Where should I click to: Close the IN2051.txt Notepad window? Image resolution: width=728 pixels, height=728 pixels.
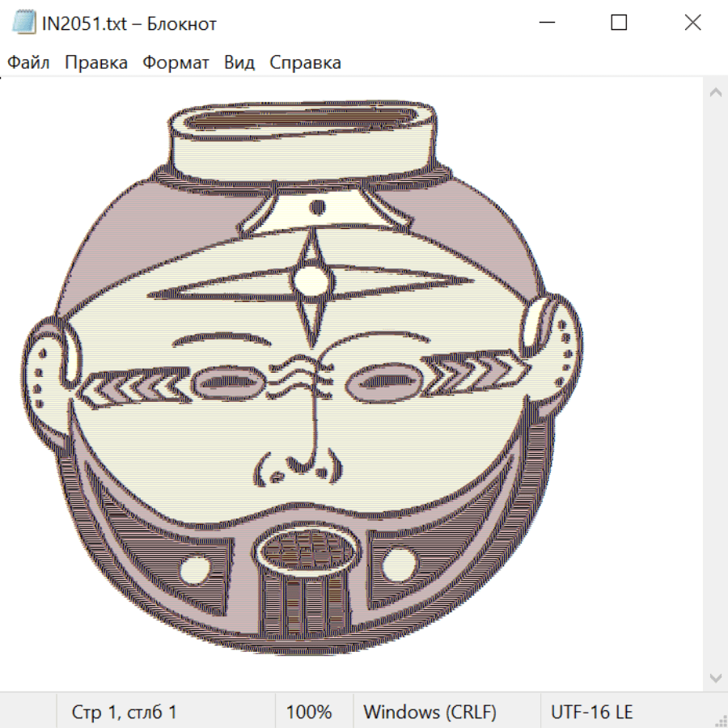692,23
